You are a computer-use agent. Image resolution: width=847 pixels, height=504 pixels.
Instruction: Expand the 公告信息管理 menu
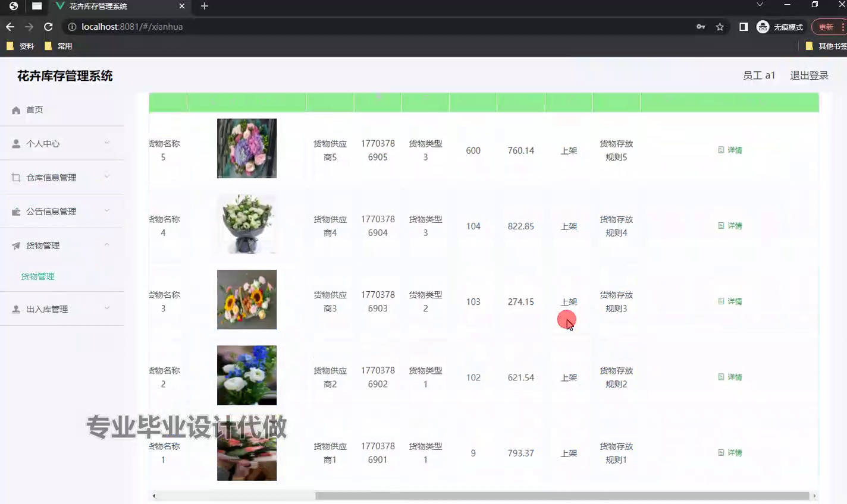tap(62, 212)
